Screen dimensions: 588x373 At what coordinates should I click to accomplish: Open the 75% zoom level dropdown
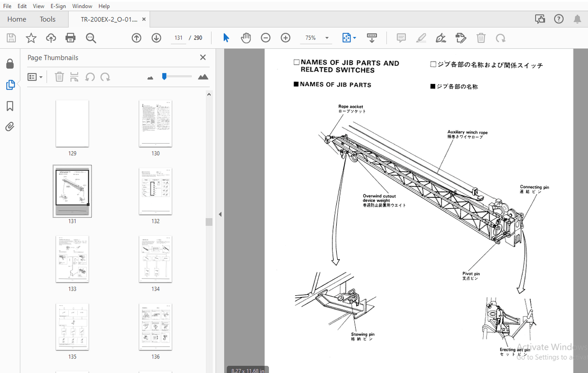(326, 38)
